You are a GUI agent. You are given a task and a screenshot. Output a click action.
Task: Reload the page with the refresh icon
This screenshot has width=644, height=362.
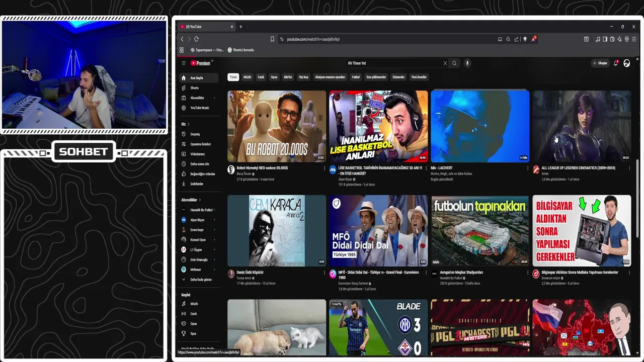point(196,39)
